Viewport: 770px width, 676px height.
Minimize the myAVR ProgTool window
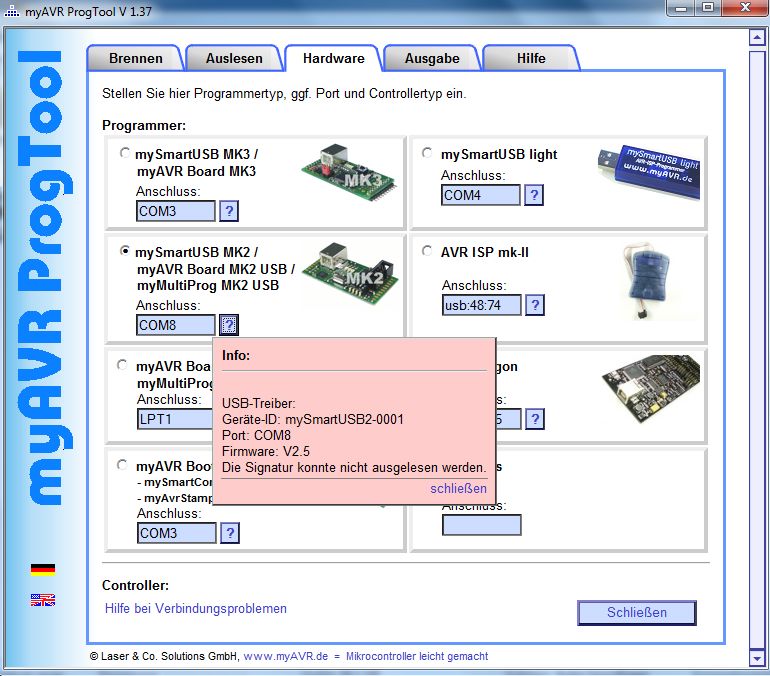682,8
